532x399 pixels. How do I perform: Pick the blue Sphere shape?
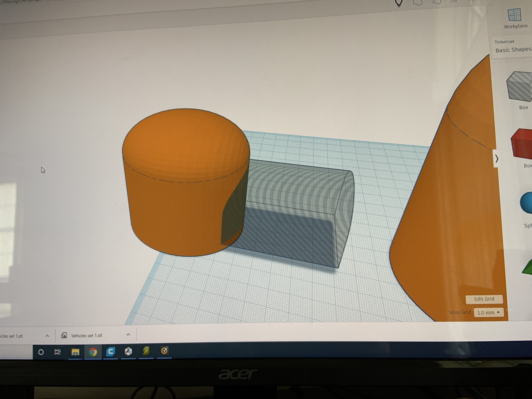click(x=527, y=203)
